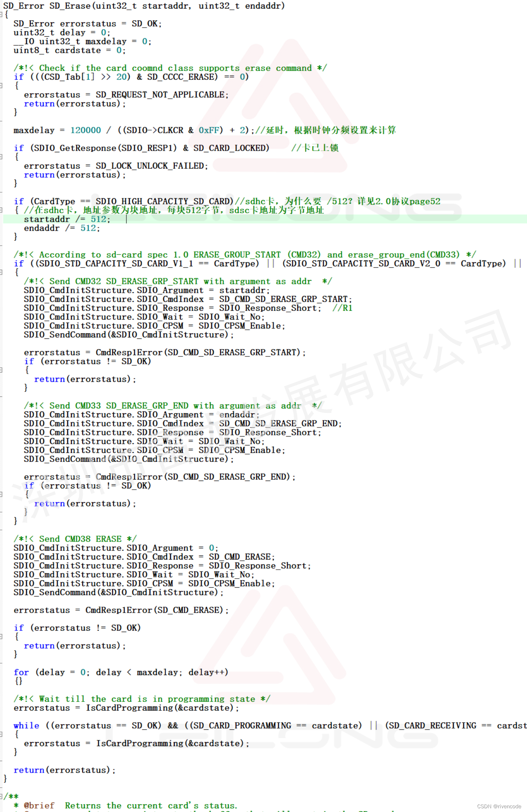This screenshot has height=812, width=527.
Task: Click the 'for (delay = 0; delay < maxdelay' loop line
Action: (x=121, y=672)
